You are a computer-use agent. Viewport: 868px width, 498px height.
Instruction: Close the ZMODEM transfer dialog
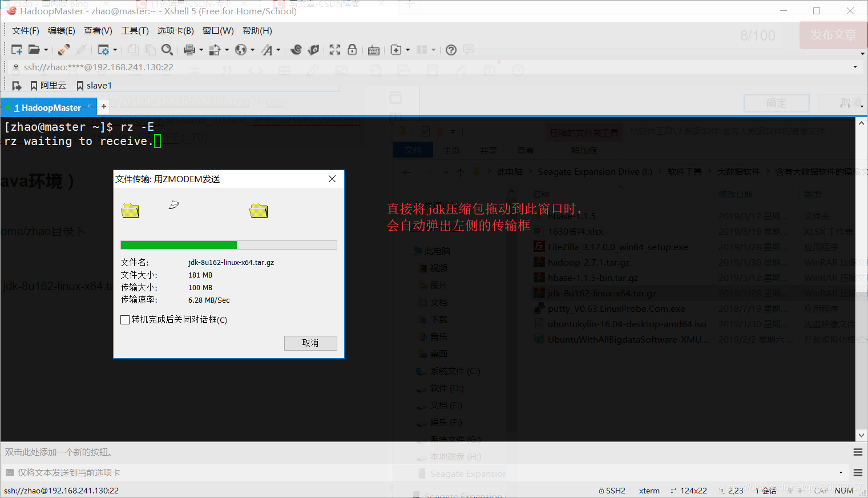[x=332, y=179]
